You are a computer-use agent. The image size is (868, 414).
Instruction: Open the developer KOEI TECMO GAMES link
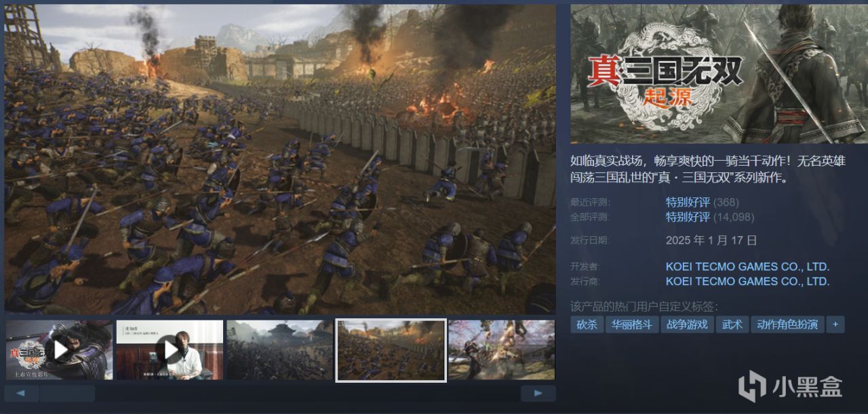747,267
